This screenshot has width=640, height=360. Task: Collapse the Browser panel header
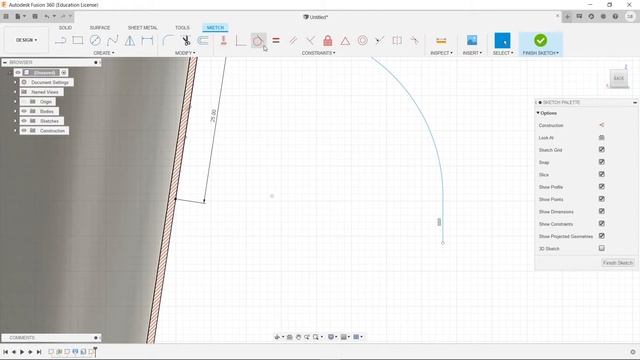[x=5, y=62]
